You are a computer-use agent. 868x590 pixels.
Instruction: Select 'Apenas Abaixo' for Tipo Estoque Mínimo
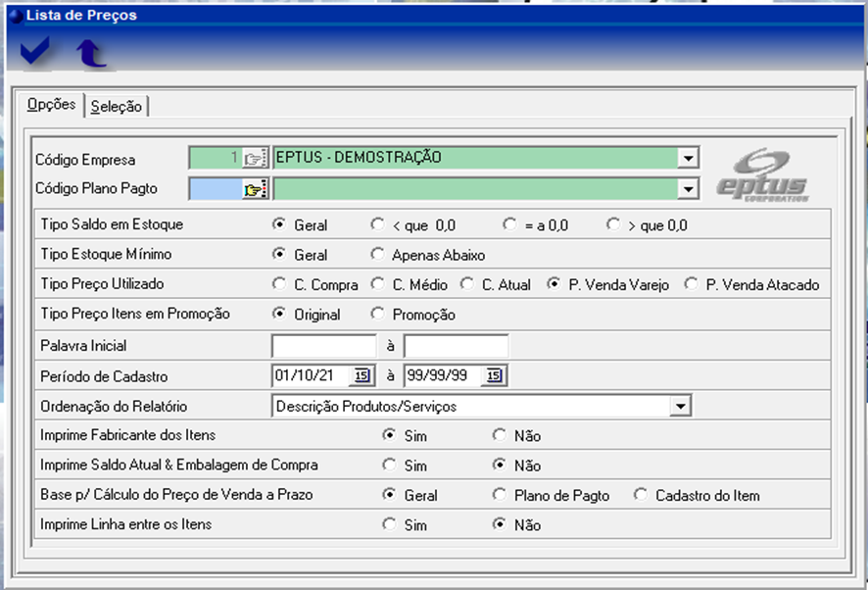[378, 255]
